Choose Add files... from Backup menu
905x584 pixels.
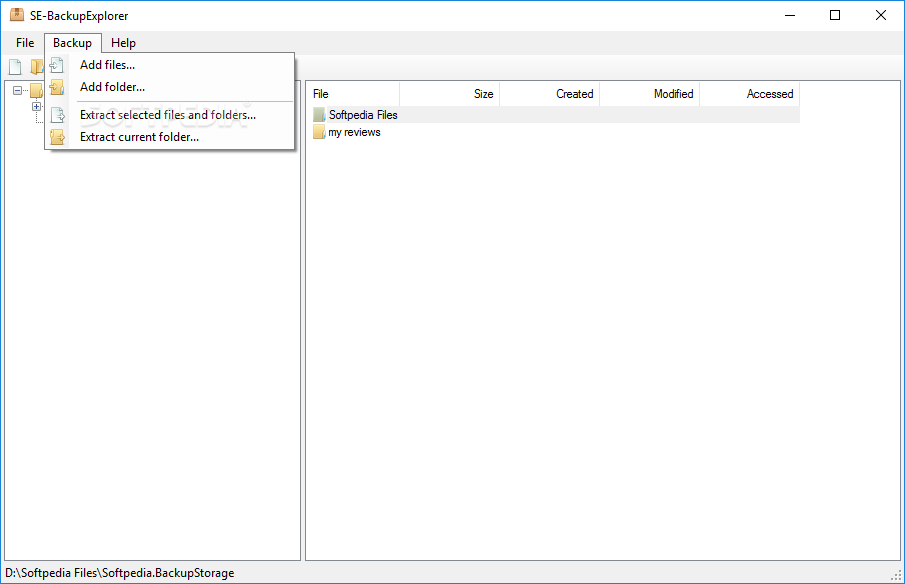coord(170,65)
